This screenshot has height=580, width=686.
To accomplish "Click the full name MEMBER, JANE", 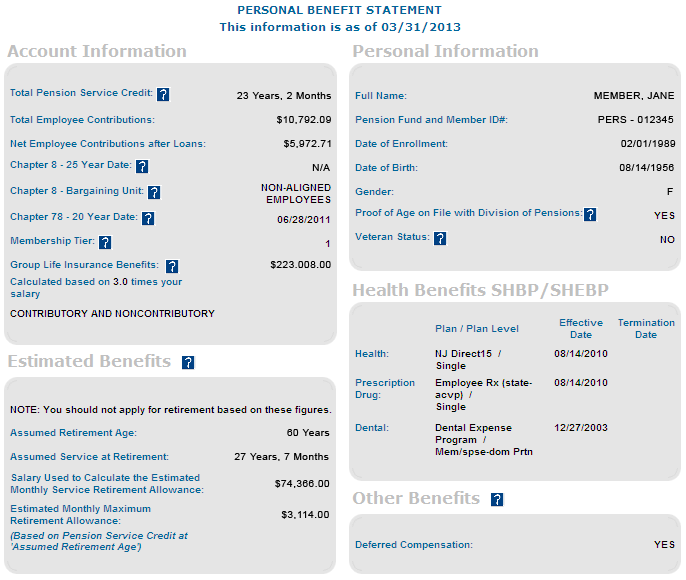I will (634, 96).
